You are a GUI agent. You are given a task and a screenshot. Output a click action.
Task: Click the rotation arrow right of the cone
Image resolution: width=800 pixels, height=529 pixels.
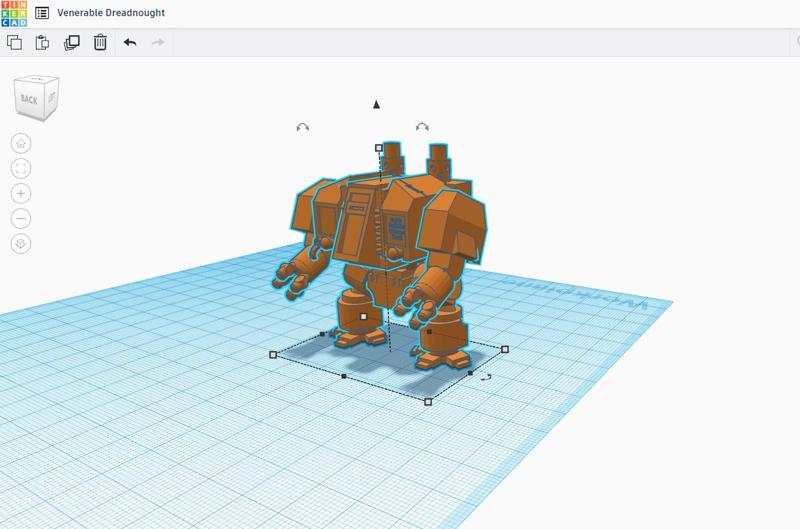click(x=422, y=128)
